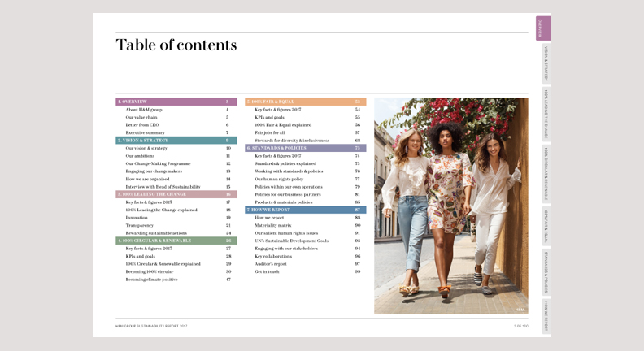This screenshot has height=351, width=644.
Task: Open the 100% Leading the Change side tab
Action: click(x=546, y=113)
